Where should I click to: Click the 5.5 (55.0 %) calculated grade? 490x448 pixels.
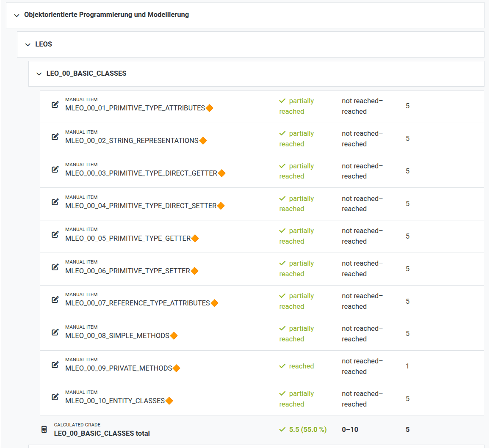click(x=308, y=429)
